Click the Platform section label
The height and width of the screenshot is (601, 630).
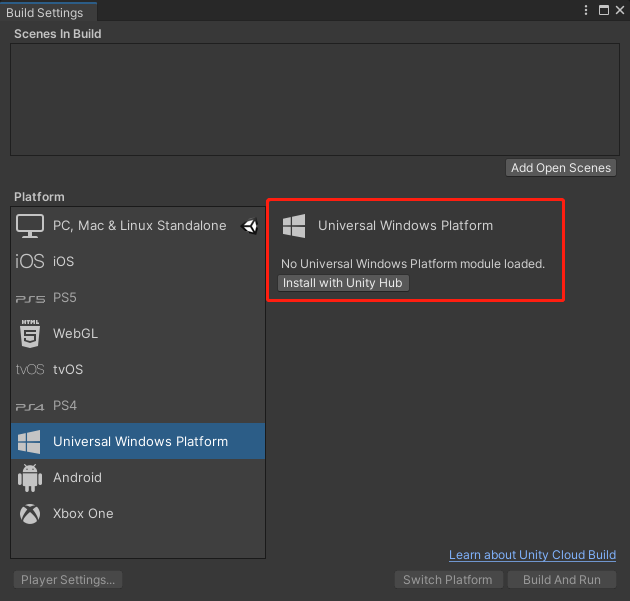tap(39, 197)
